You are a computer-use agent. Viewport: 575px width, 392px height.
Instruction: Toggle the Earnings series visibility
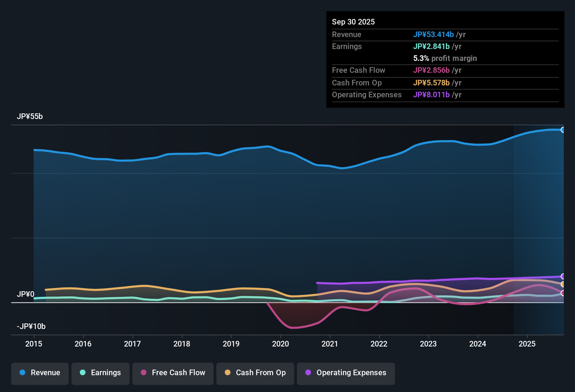[100, 373]
